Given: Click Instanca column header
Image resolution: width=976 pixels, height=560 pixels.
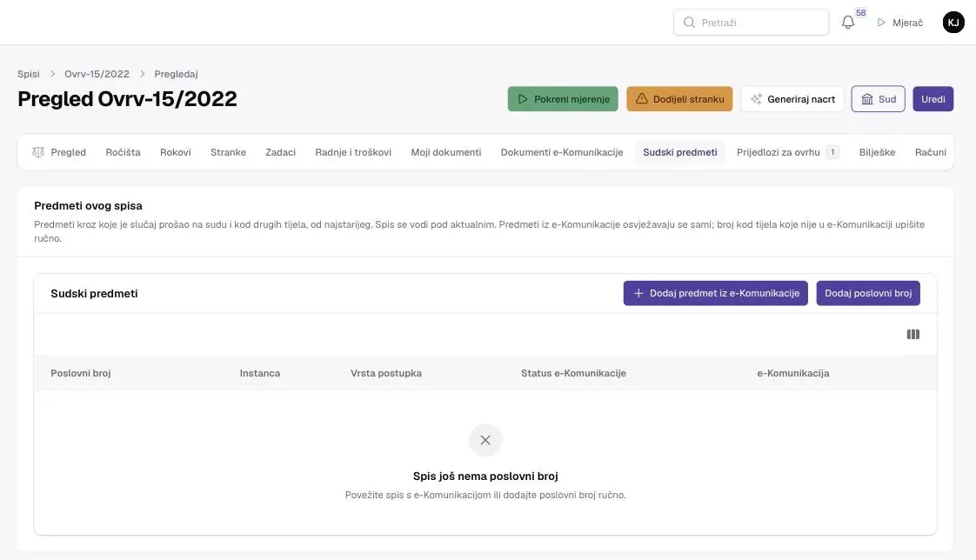Looking at the screenshot, I should (260, 373).
